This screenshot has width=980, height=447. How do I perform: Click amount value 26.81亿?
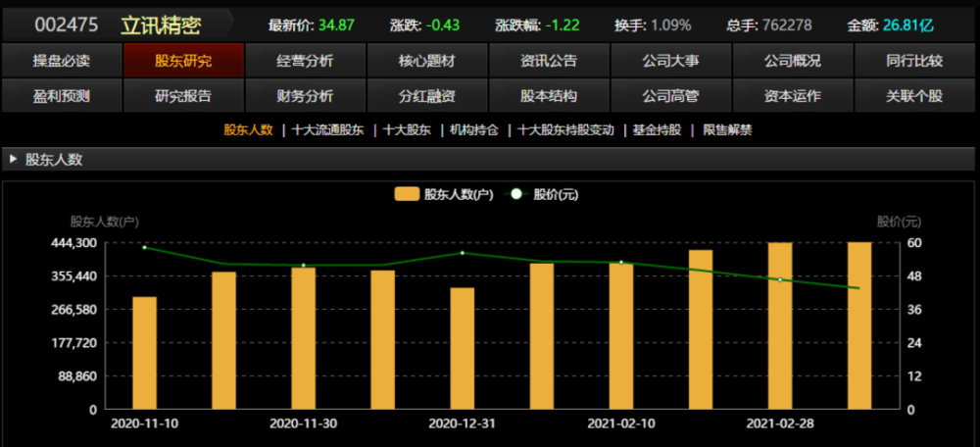(908, 25)
